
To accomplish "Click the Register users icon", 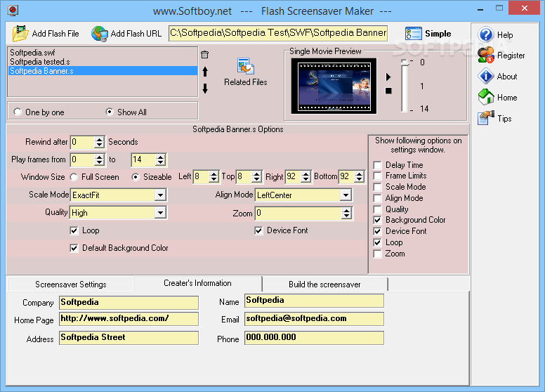I will 485,55.
